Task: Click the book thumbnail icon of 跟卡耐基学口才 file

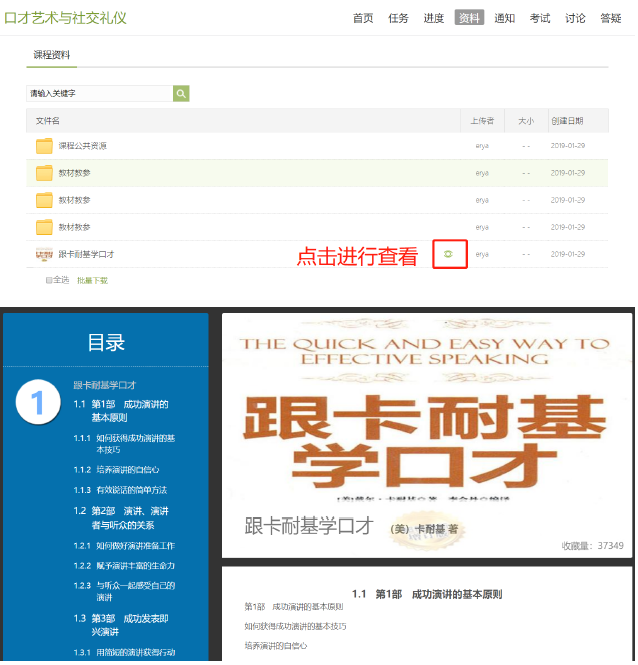Action: point(44,255)
